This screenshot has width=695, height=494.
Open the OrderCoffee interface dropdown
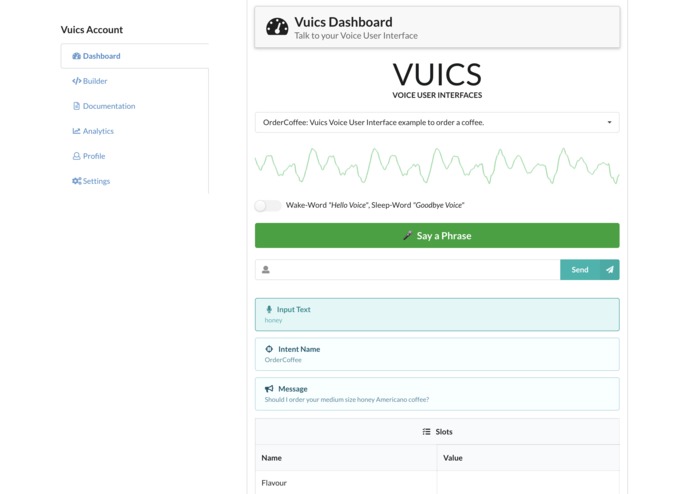point(437,122)
